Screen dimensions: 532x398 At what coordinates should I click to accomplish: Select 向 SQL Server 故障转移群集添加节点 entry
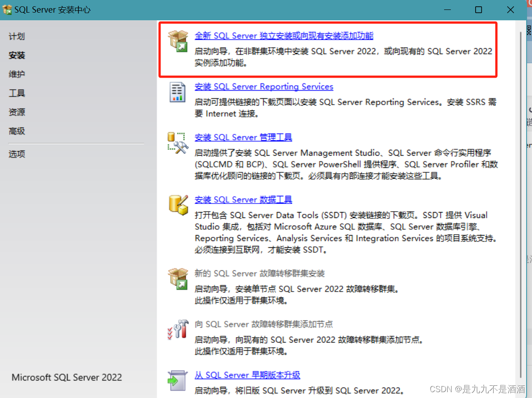click(264, 324)
